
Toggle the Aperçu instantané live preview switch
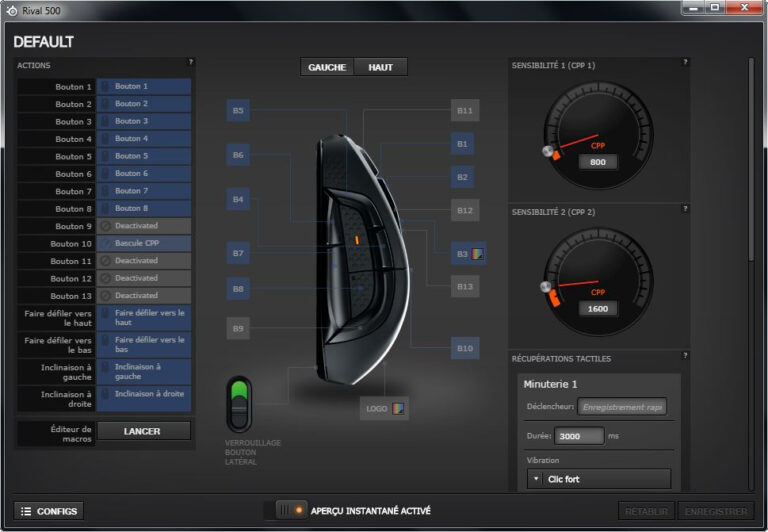coord(291,510)
